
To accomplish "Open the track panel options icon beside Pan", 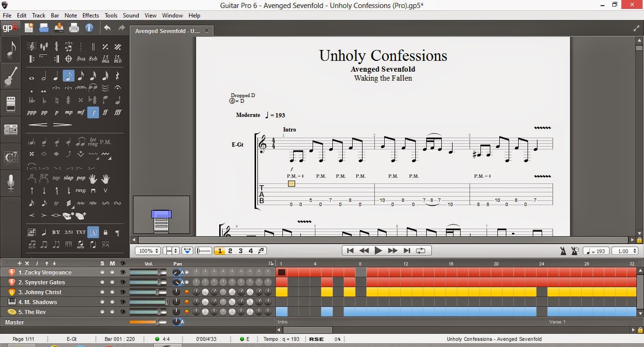I will (x=271, y=263).
